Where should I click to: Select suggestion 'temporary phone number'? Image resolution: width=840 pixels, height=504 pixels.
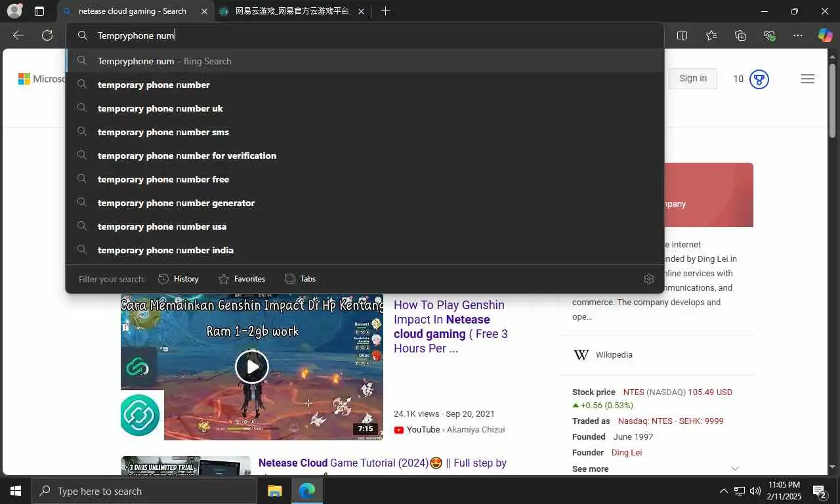click(x=365, y=85)
